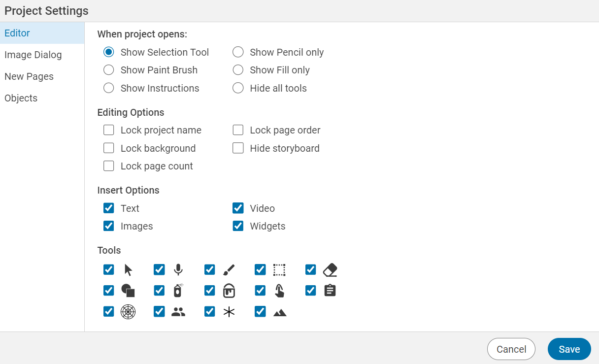Select the Show Pencil only radio button
The width and height of the screenshot is (599, 364).
(238, 52)
